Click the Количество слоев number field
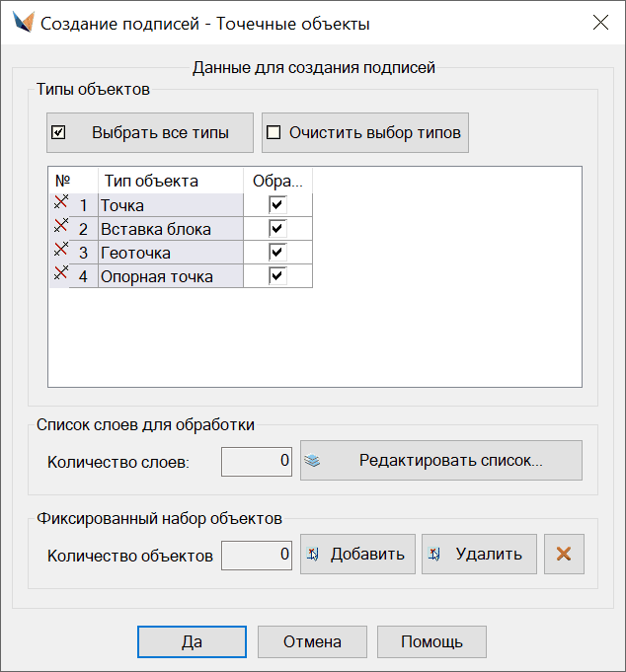626x672 pixels. pos(257,462)
